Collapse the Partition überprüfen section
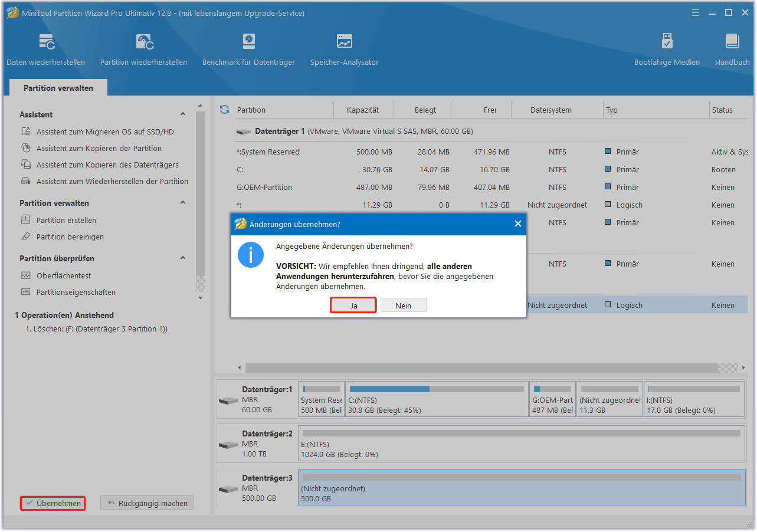 (x=183, y=258)
